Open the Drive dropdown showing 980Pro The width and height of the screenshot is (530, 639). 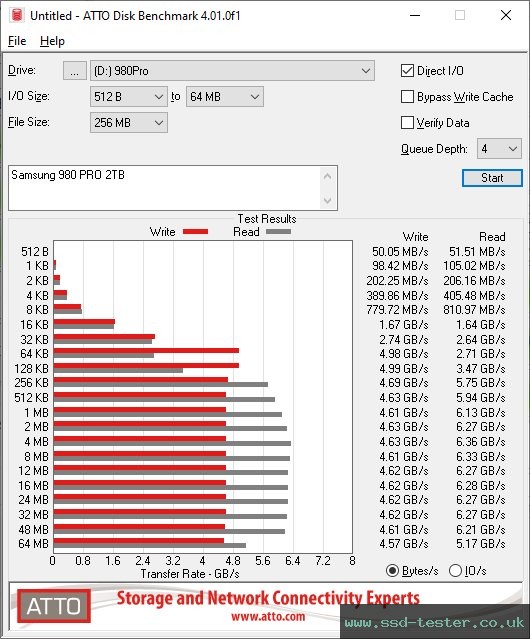pos(232,71)
